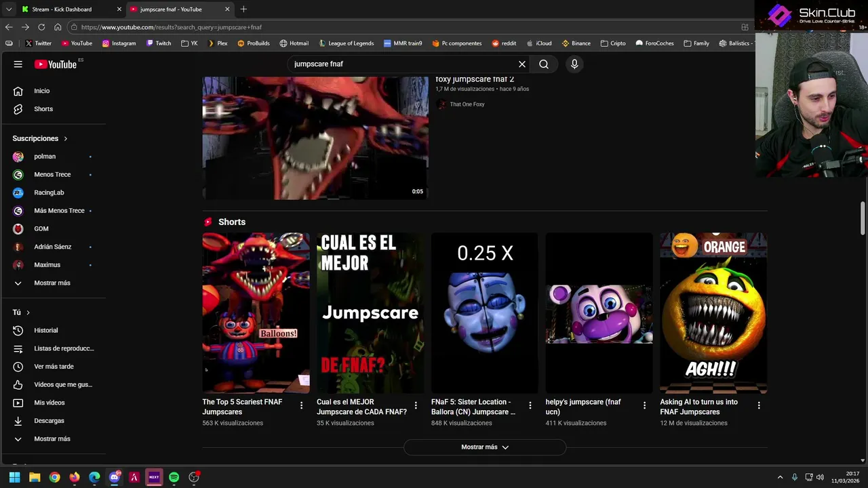This screenshot has width=868, height=488.
Task: Open the Twitch bookmark
Action: click(x=159, y=43)
